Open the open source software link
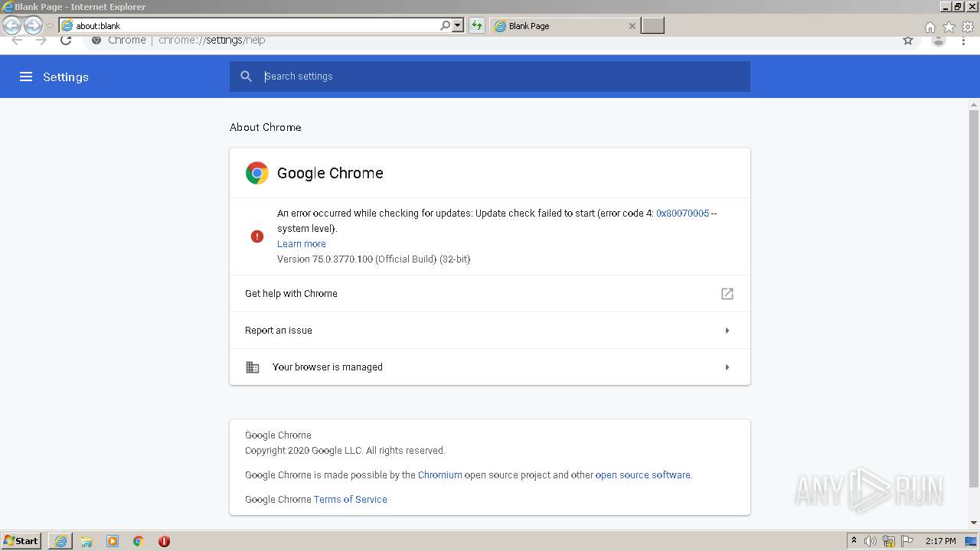The height and width of the screenshot is (551, 980). [643, 475]
